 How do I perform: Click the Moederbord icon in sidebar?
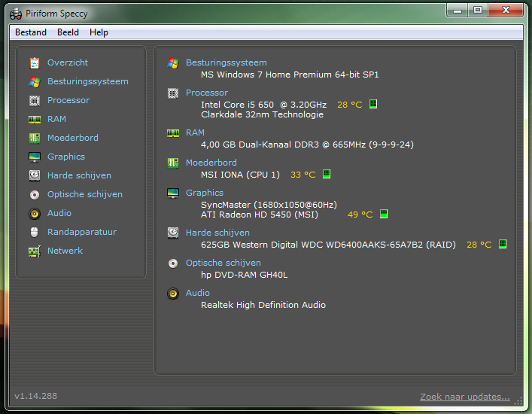(x=34, y=138)
